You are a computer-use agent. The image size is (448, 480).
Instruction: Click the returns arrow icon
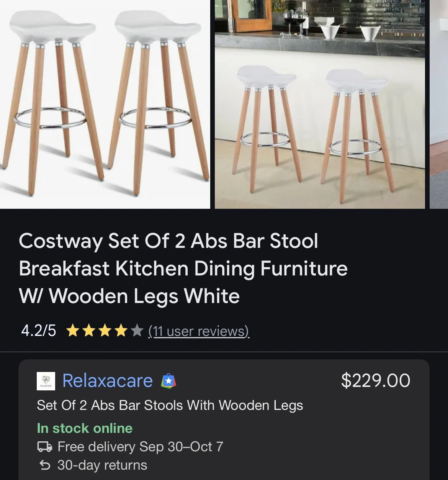(45, 465)
